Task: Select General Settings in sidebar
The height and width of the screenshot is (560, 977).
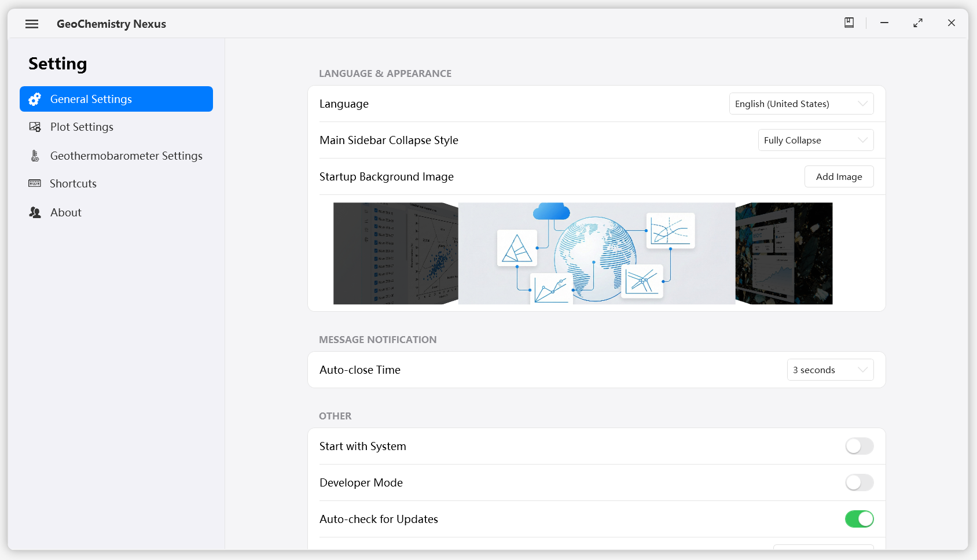Action: point(116,99)
